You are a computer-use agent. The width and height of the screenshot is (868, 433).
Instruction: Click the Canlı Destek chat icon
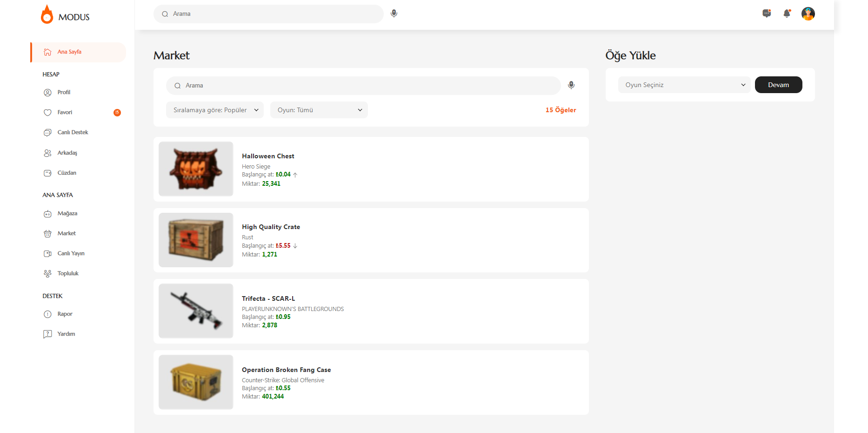pos(47,133)
